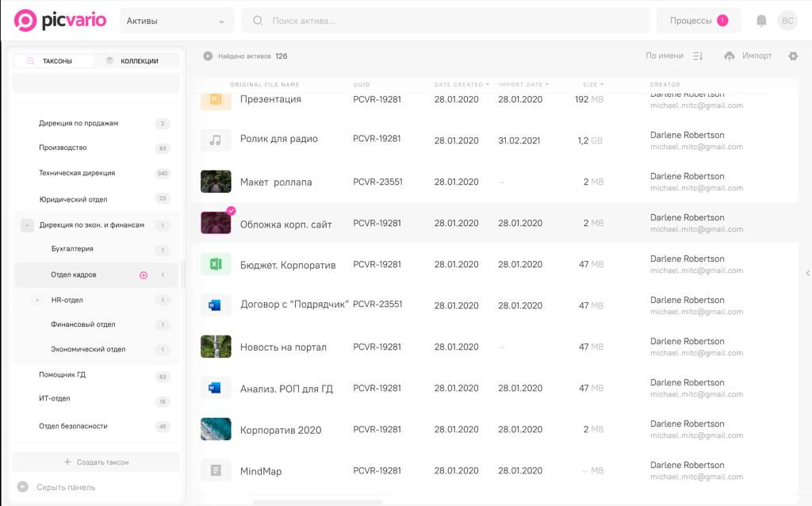Uncheck the selected Обложка корп. сайт thumbnail
Viewport: 812px width, 506px height.
pos(231,211)
